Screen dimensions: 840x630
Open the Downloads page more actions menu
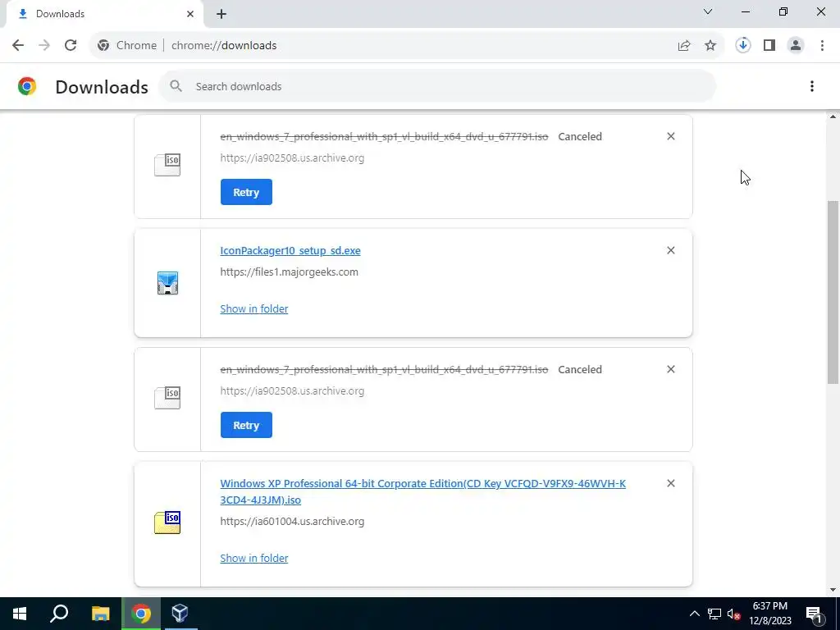pos(812,86)
